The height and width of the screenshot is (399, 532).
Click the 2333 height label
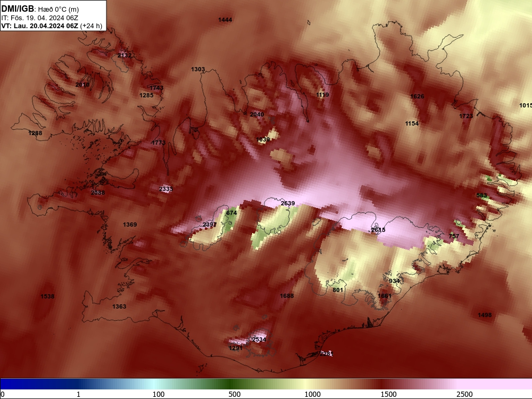tap(165, 189)
